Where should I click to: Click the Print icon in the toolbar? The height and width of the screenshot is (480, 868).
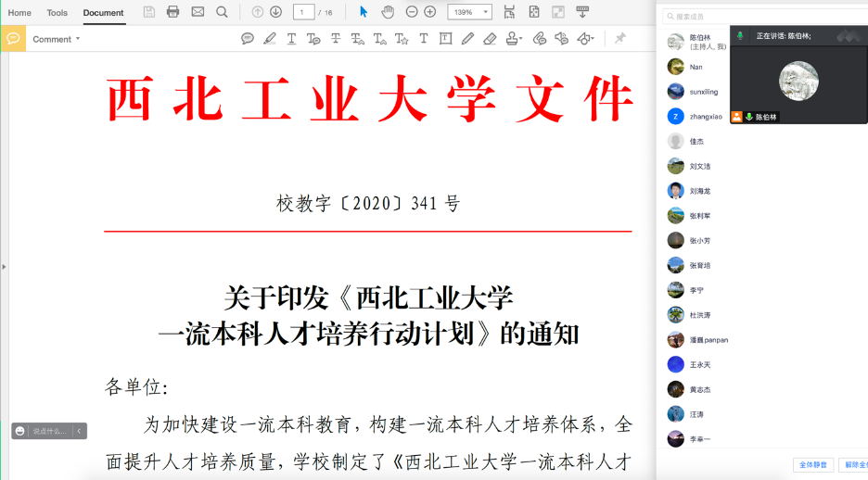172,12
